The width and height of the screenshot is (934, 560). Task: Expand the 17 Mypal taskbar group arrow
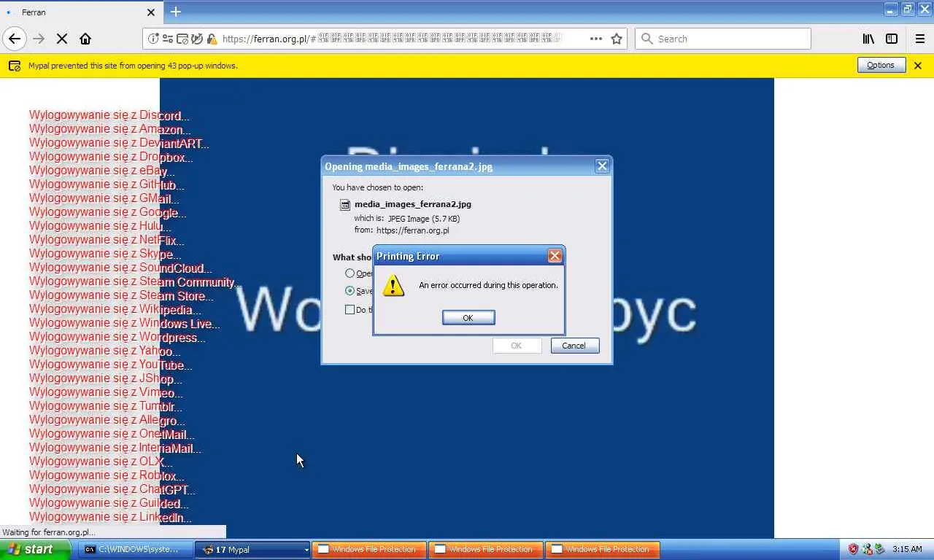[306, 550]
